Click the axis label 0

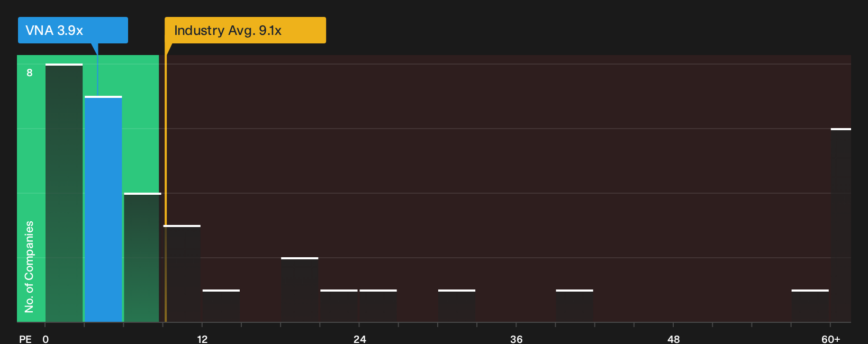[46, 339]
